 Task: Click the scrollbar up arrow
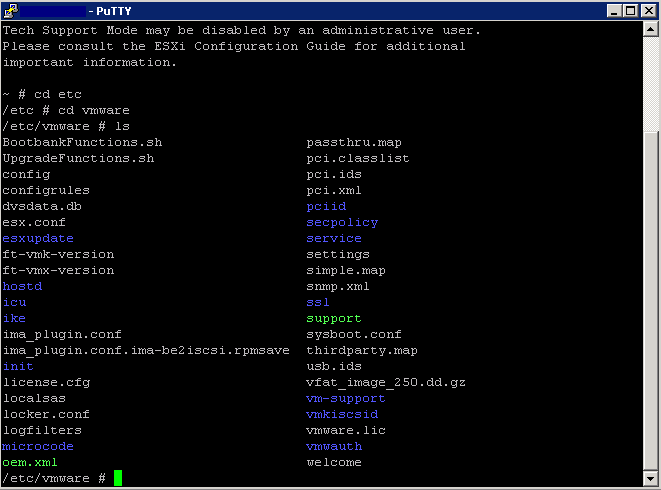tap(650, 30)
